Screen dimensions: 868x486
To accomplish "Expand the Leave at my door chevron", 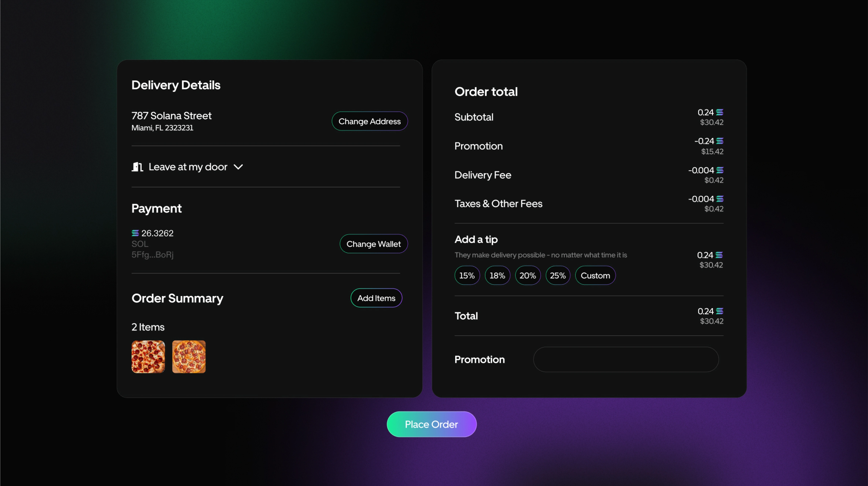I will pos(238,167).
